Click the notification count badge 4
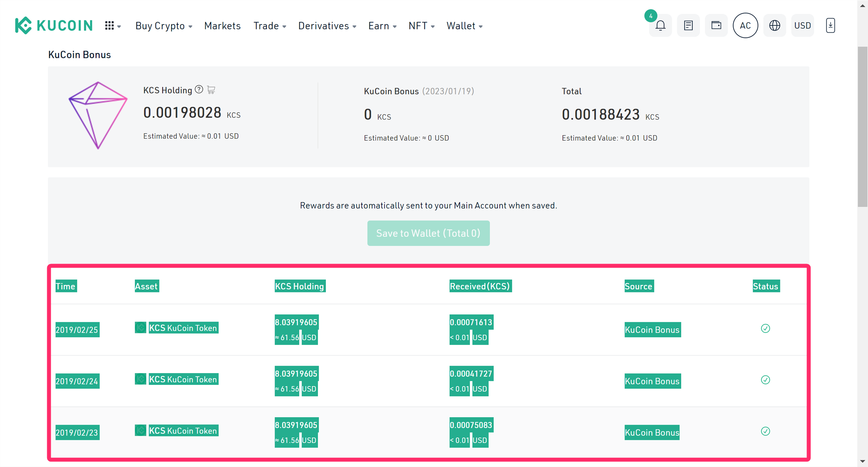This screenshot has width=868, height=467. pos(651,16)
